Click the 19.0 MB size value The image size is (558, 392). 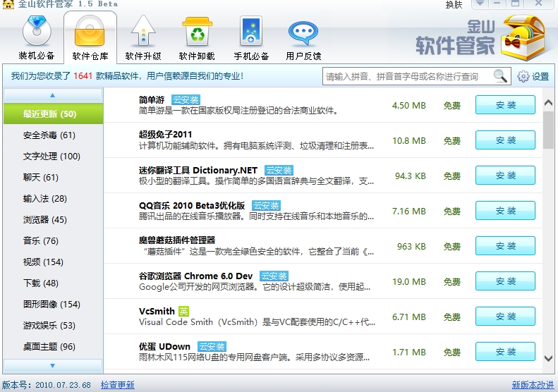(409, 282)
